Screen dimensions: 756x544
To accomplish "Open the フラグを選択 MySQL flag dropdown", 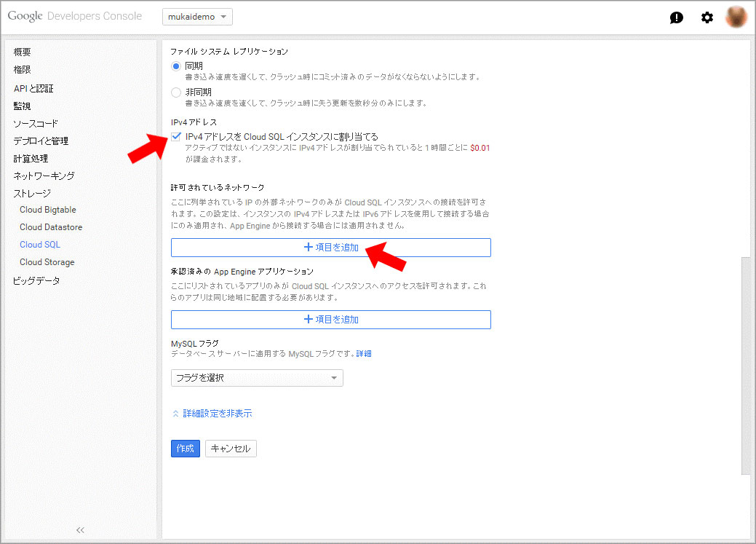I will (257, 378).
